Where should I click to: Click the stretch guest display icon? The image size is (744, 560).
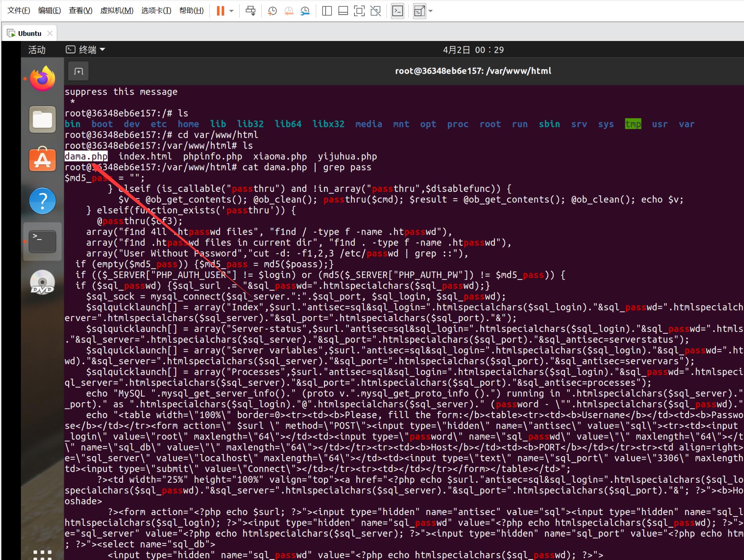[419, 11]
